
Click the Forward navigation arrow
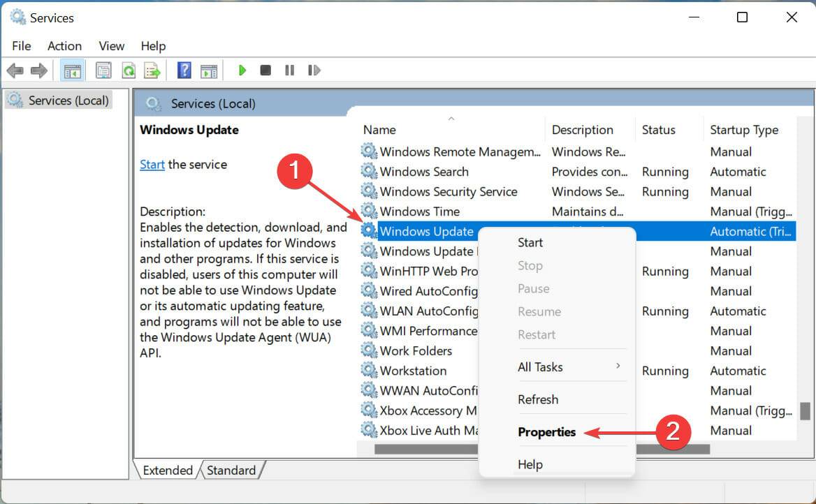point(39,70)
